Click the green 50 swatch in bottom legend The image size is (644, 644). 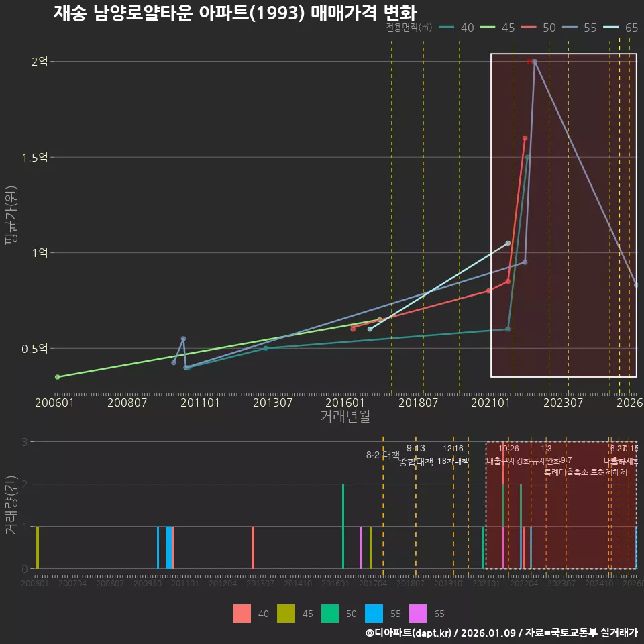click(x=330, y=614)
